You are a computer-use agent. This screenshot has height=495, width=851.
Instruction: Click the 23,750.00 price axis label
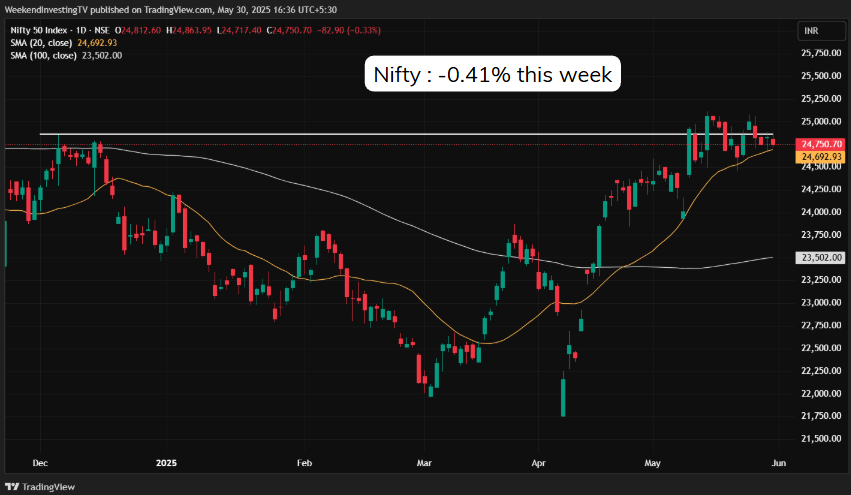coord(821,234)
